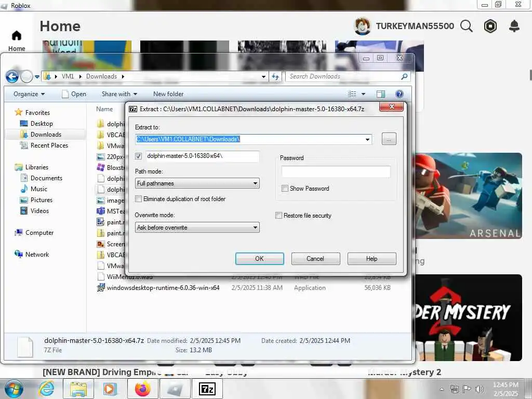Click Explorer forward arrow button
Image resolution: width=532 pixels, height=399 pixels.
pos(27,77)
